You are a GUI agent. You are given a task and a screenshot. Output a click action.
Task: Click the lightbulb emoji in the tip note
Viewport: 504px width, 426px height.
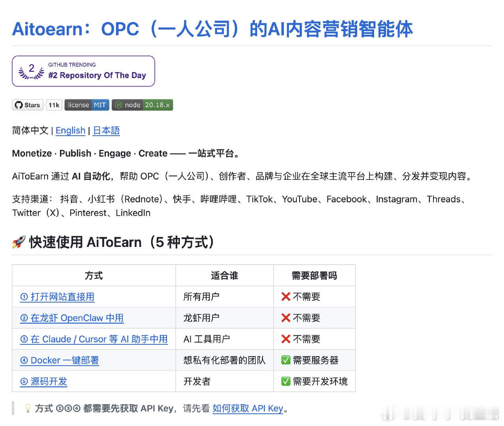tap(28, 408)
